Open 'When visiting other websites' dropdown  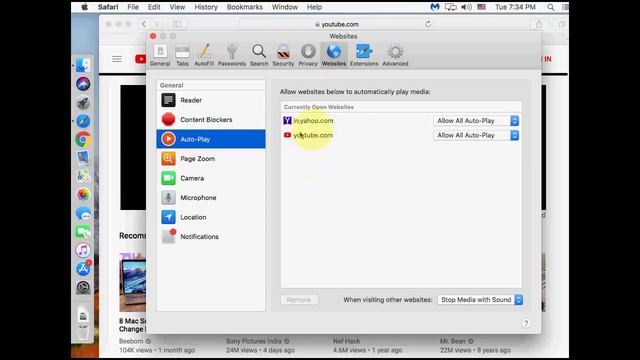click(480, 300)
